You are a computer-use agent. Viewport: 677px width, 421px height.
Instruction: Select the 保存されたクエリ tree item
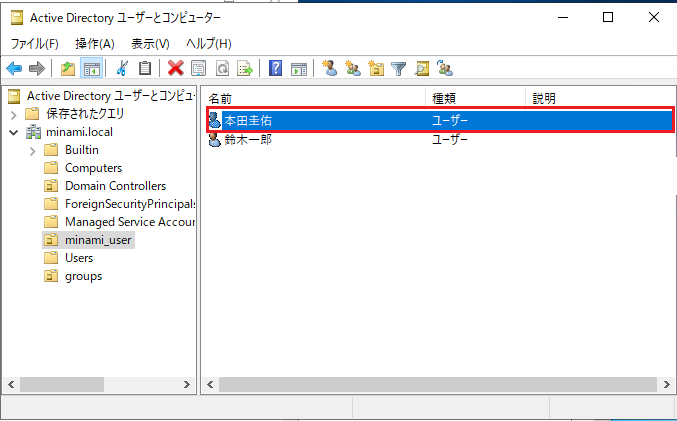[85, 114]
